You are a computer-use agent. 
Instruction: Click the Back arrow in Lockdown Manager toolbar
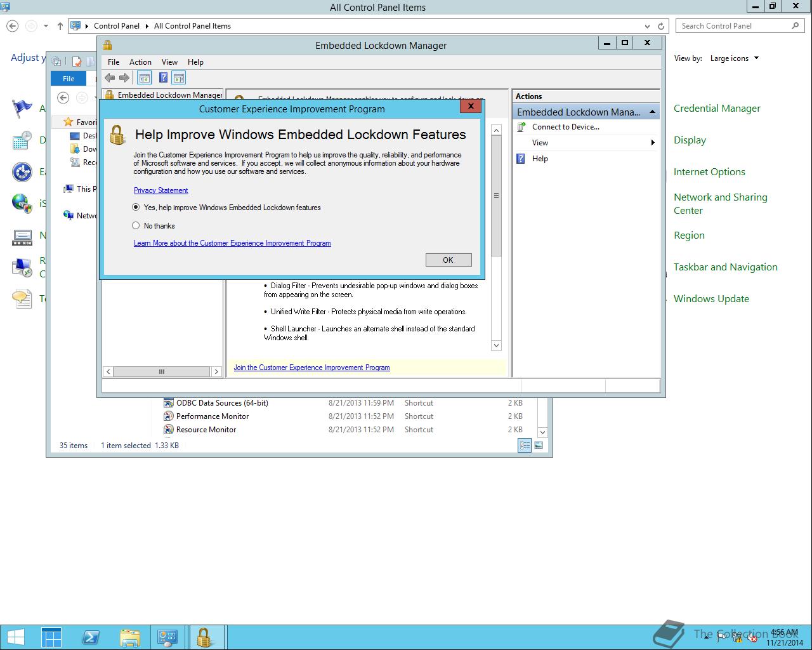coord(110,78)
